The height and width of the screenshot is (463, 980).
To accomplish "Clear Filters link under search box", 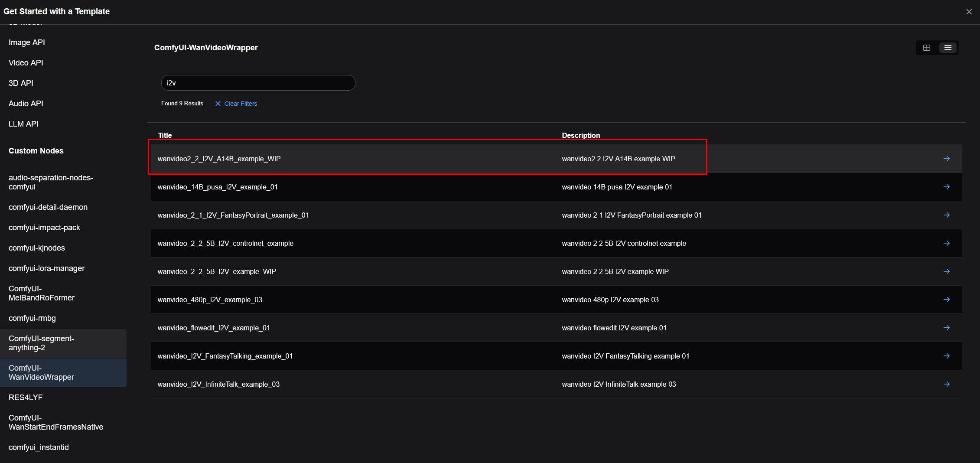I will (241, 104).
